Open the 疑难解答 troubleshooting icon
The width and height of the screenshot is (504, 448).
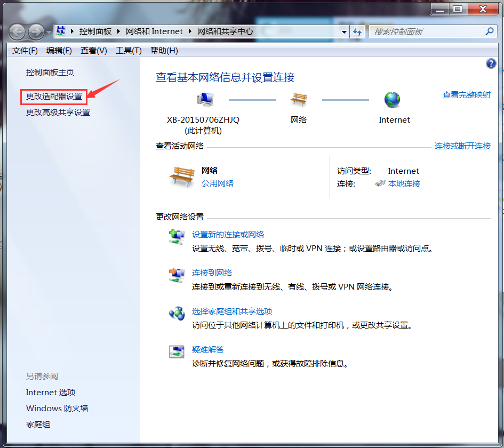177,351
